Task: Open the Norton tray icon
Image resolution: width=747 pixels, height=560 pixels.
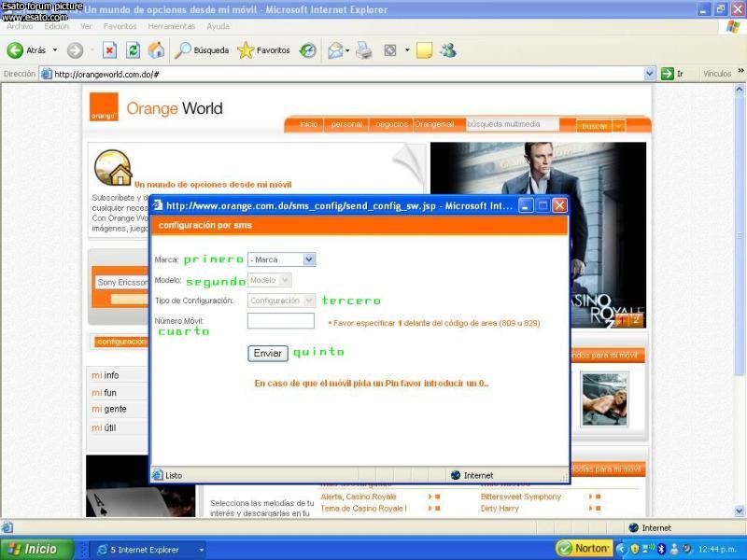Action: coord(584,549)
